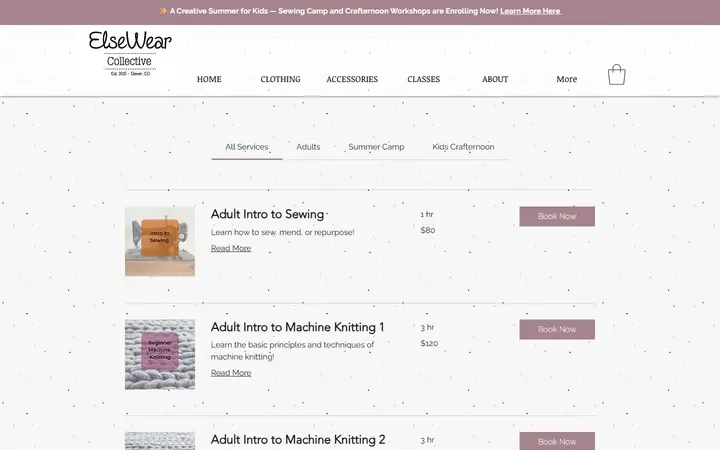720x450 pixels.
Task: Book Now for Adult Intro to Machine Knitting 2
Action: coord(557,441)
